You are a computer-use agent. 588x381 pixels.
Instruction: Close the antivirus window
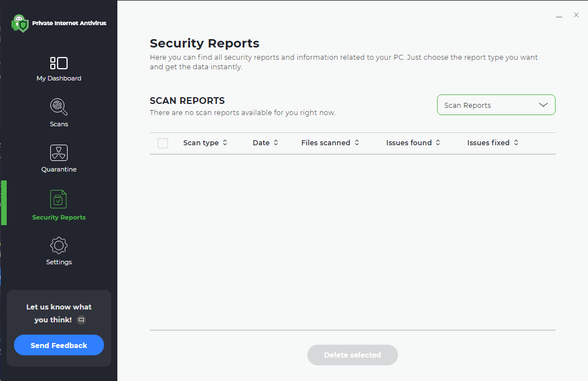(576, 15)
